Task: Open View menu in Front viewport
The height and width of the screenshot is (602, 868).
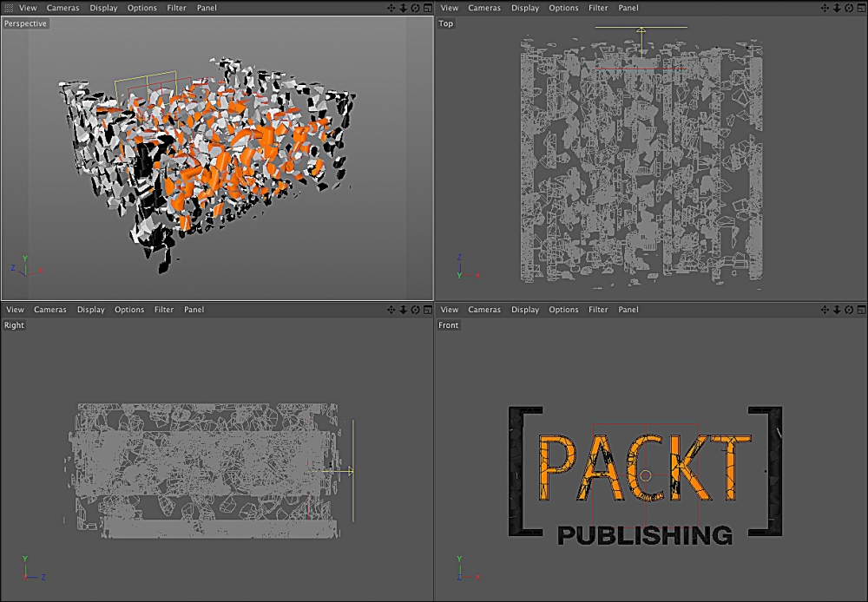Action: [x=449, y=310]
